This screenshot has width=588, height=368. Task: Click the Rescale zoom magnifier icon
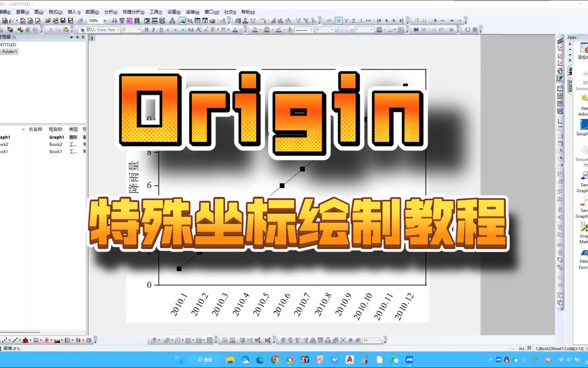[190, 21]
